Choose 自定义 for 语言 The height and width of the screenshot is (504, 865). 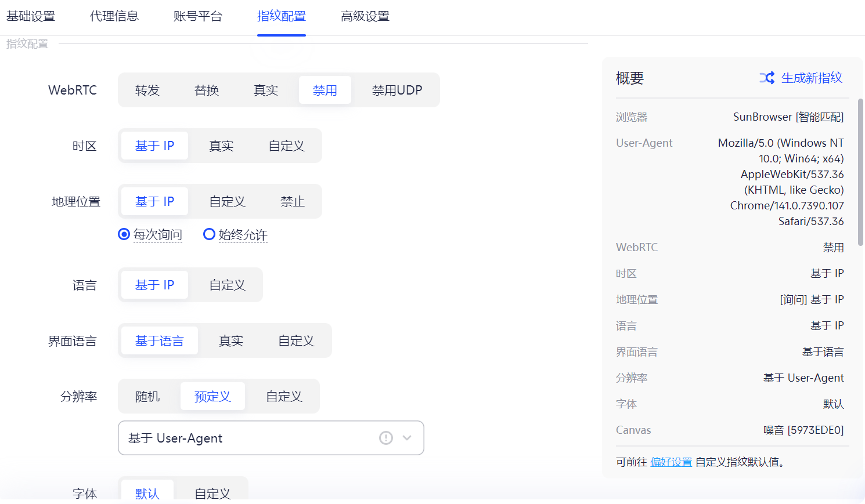[226, 285]
